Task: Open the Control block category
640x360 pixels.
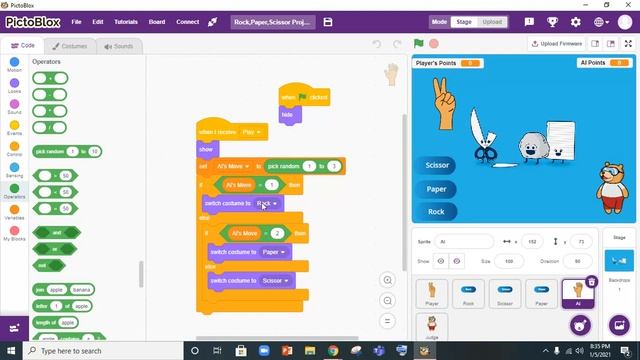Action: tap(14, 149)
